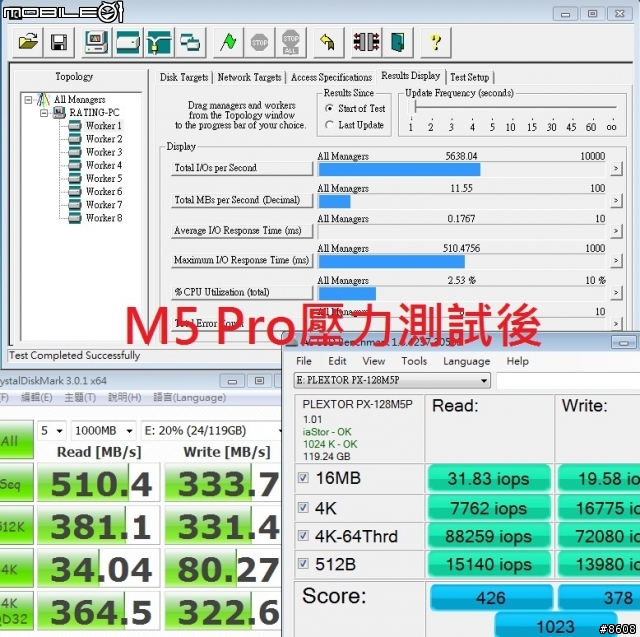Start new network worker icon
Image resolution: width=640 pixels, height=637 pixels.
tap(159, 42)
